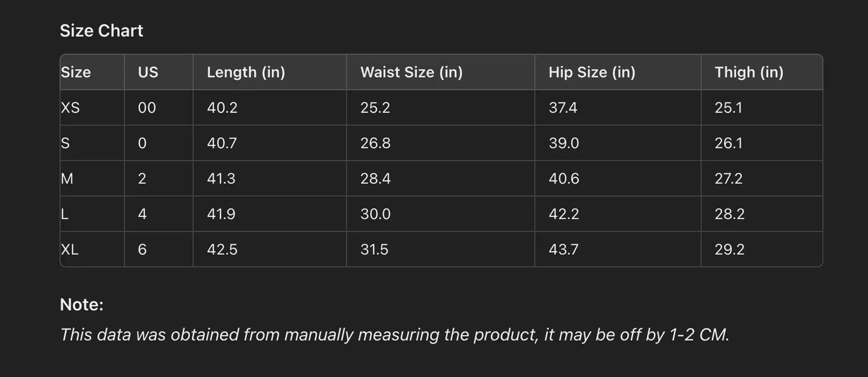This screenshot has height=377, width=868.
Task: Click the Size column header
Action: click(76, 72)
